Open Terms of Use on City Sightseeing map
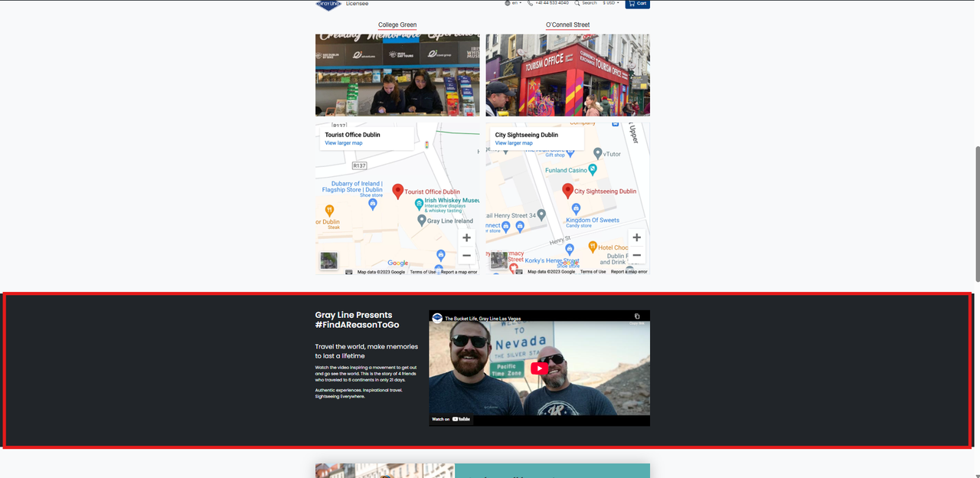The height and width of the screenshot is (478, 980). point(593,272)
